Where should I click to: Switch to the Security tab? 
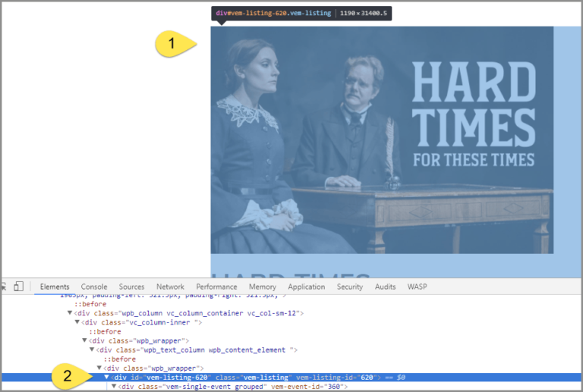(x=350, y=287)
